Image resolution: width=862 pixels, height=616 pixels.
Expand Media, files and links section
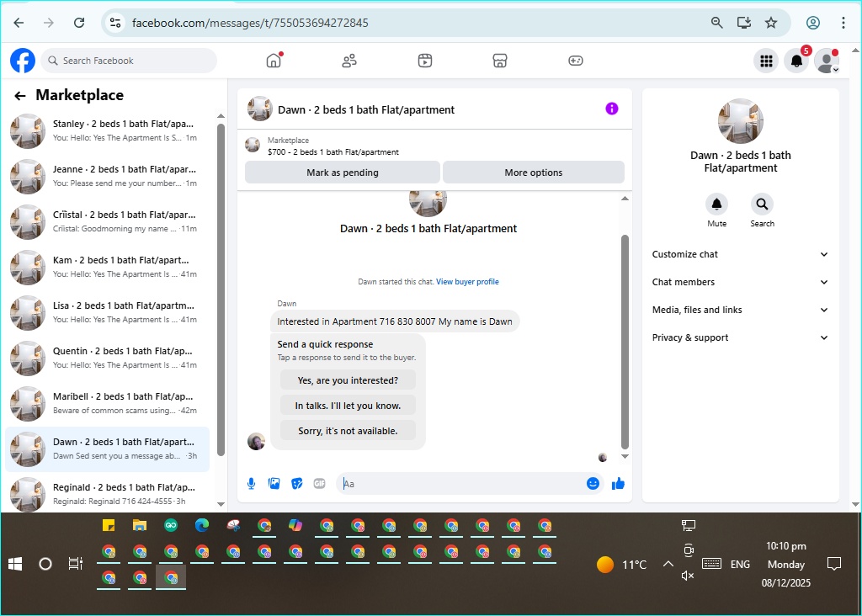740,310
